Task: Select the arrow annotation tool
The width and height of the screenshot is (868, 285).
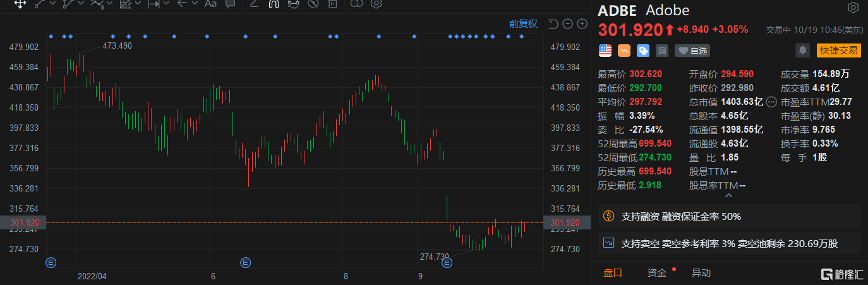Action: [x=182, y=3]
